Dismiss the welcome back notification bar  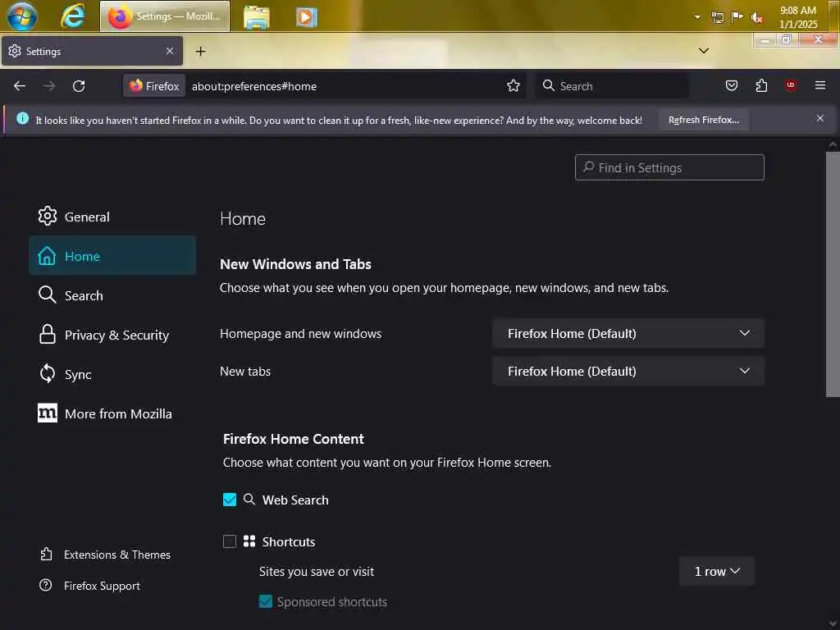(x=820, y=118)
